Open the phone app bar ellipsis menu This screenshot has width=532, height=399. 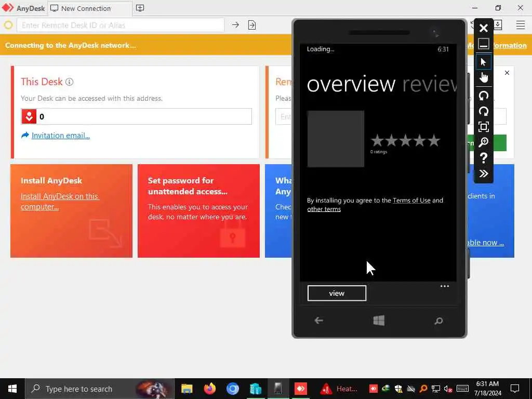click(x=445, y=286)
